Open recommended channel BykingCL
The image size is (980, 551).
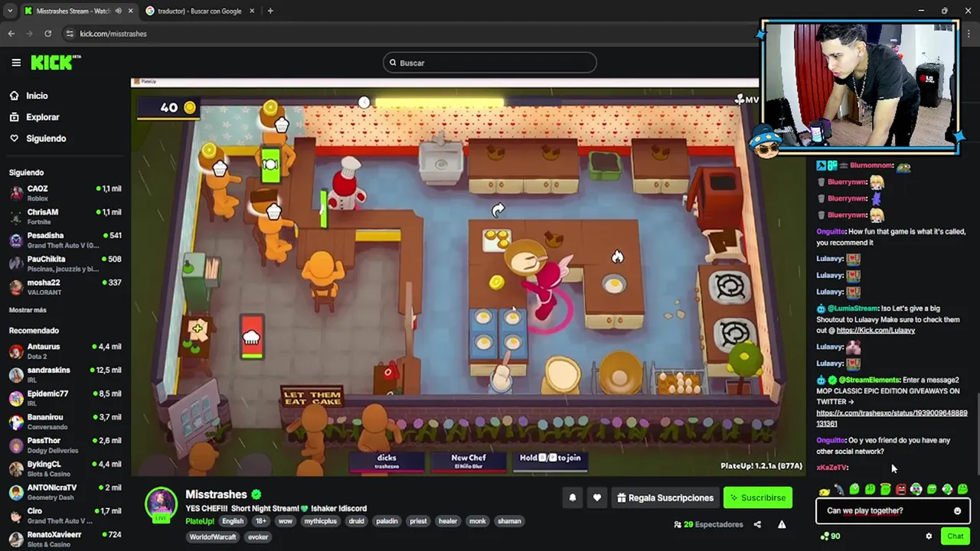(65, 468)
